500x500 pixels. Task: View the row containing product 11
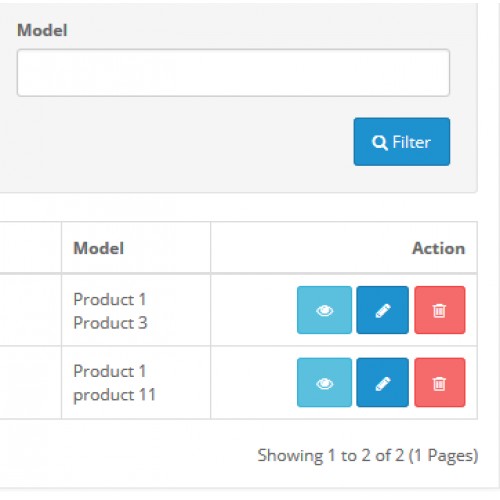[324, 382]
